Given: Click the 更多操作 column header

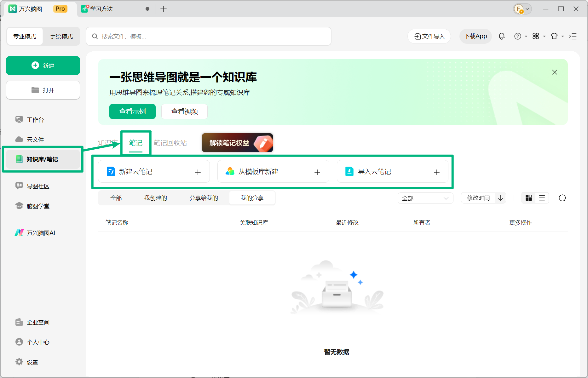Looking at the screenshot, I should 521,223.
